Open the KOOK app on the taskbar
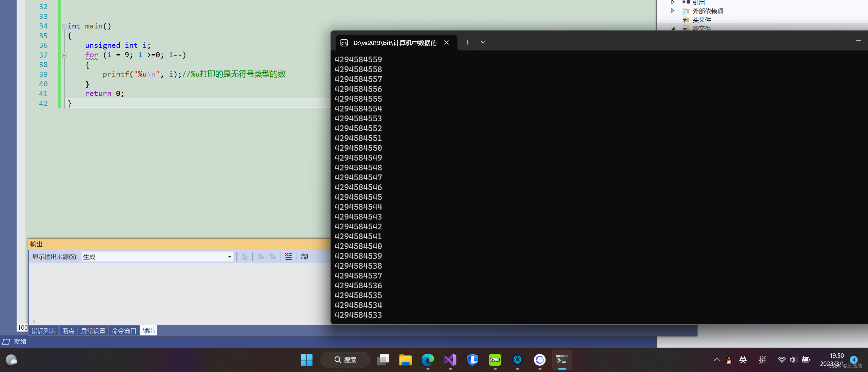This screenshot has width=868, height=372. coord(495,360)
